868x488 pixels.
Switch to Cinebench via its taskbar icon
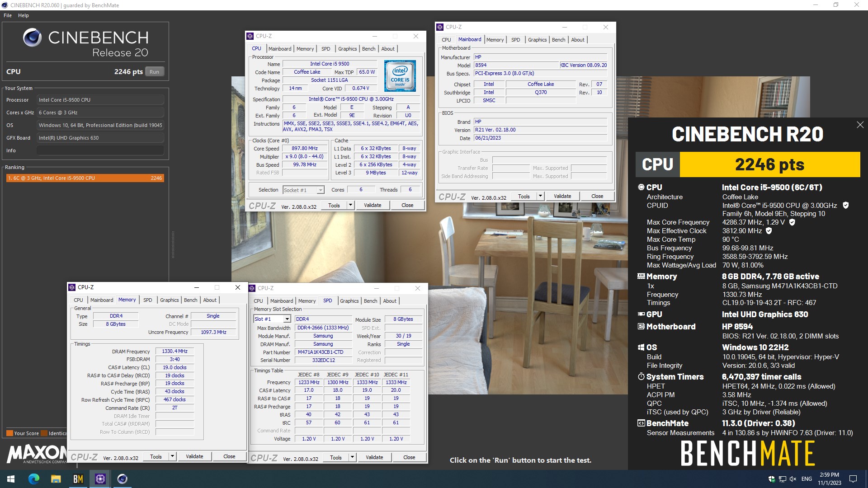pos(122,479)
